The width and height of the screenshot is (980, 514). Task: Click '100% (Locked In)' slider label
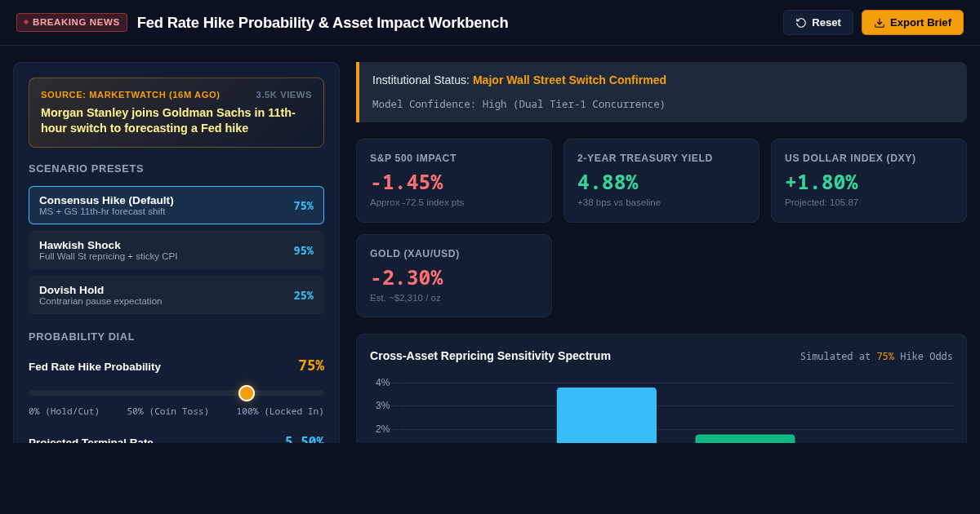coord(280,411)
